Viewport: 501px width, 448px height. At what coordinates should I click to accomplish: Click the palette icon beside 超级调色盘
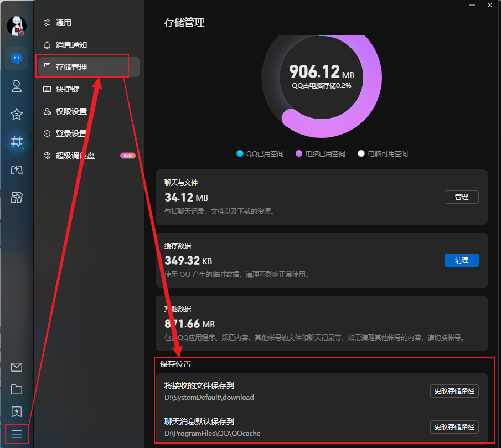pyautogui.click(x=47, y=156)
